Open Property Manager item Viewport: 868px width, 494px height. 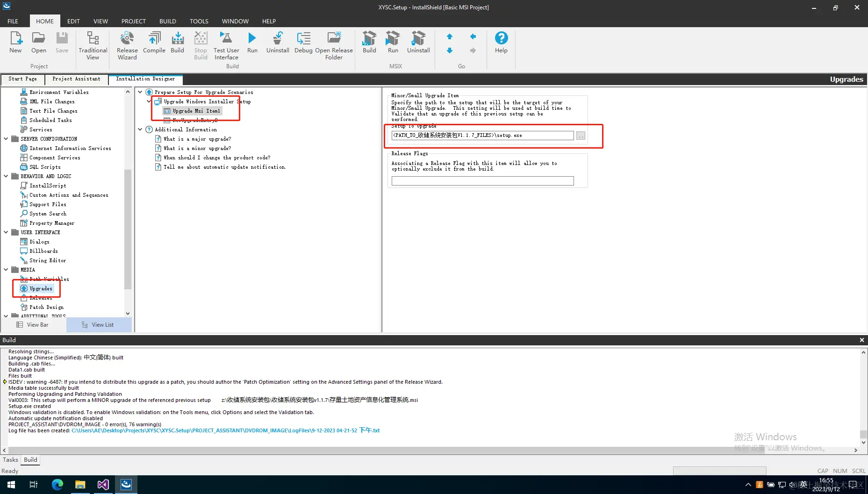pyautogui.click(x=52, y=223)
